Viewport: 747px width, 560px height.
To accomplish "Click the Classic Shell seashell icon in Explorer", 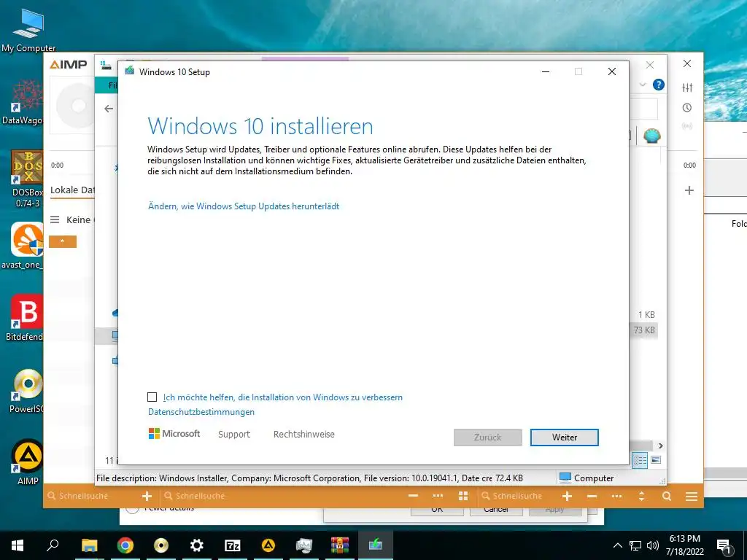I will [x=651, y=136].
